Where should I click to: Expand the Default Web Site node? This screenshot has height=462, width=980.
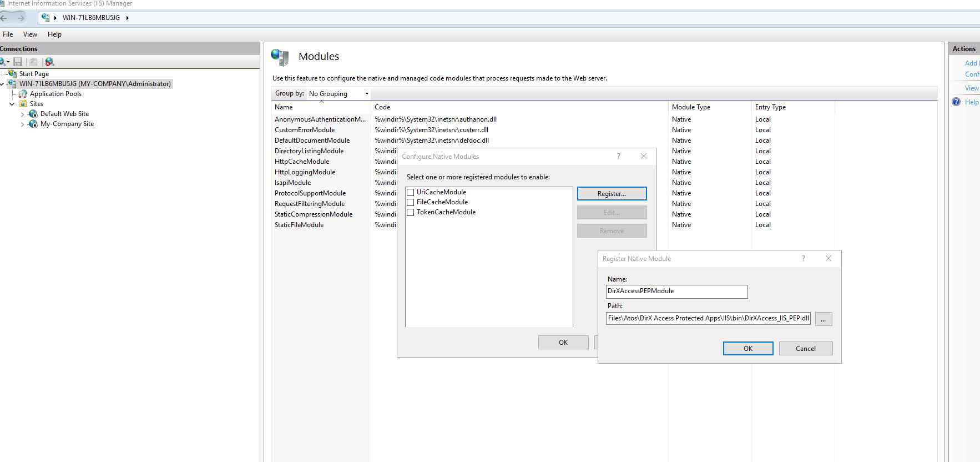(23, 114)
